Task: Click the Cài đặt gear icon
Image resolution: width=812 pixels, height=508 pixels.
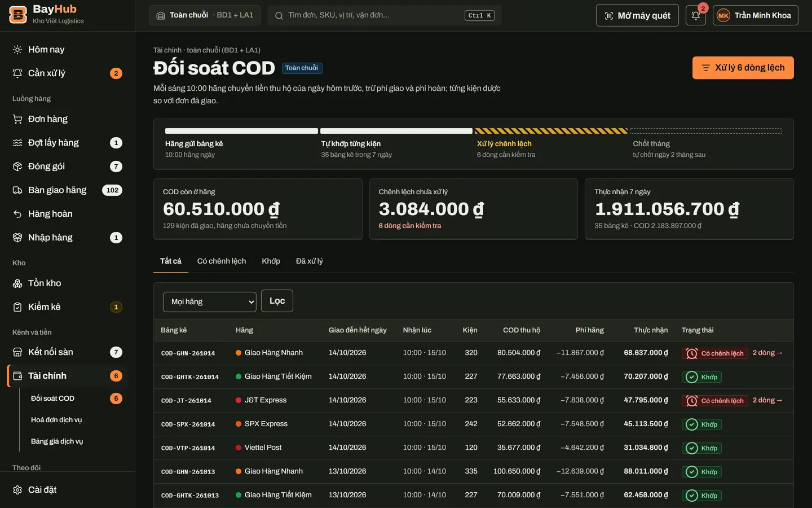Action: [x=17, y=490]
